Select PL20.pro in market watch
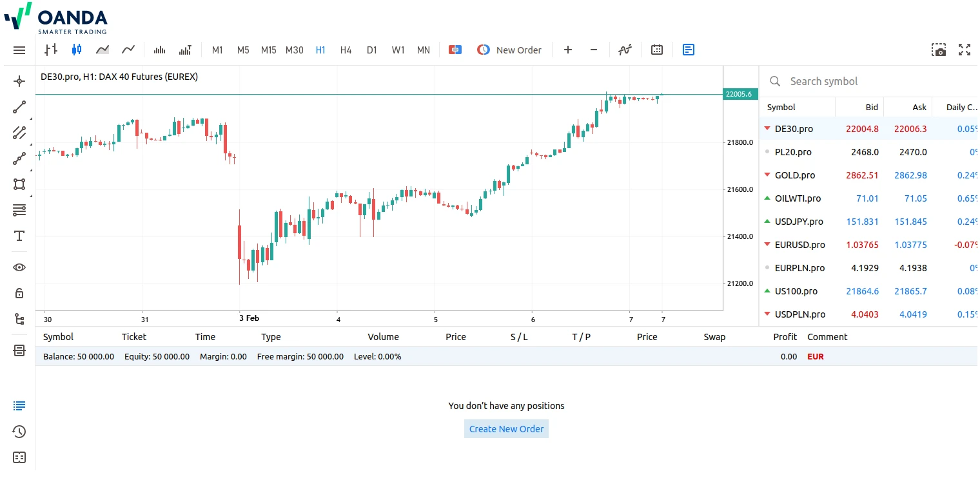The height and width of the screenshot is (487, 980). pos(869,152)
